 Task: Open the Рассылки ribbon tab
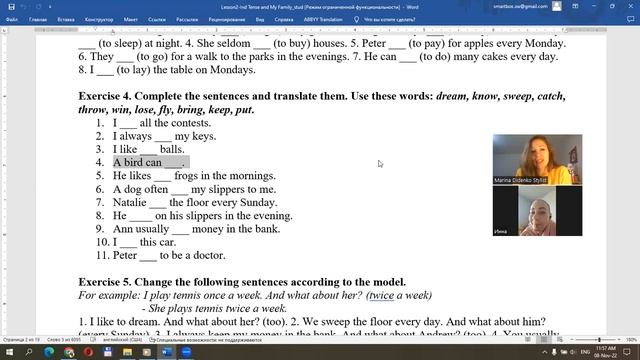[187, 19]
